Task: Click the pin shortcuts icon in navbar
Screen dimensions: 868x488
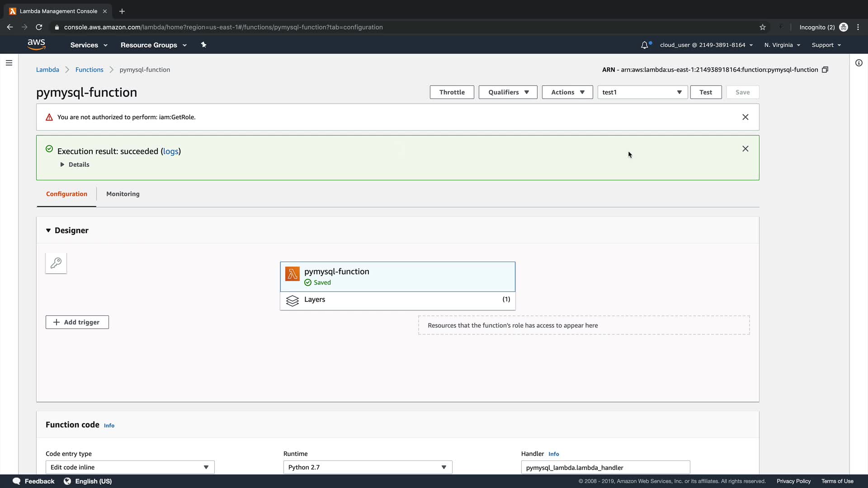Action: coord(203,45)
